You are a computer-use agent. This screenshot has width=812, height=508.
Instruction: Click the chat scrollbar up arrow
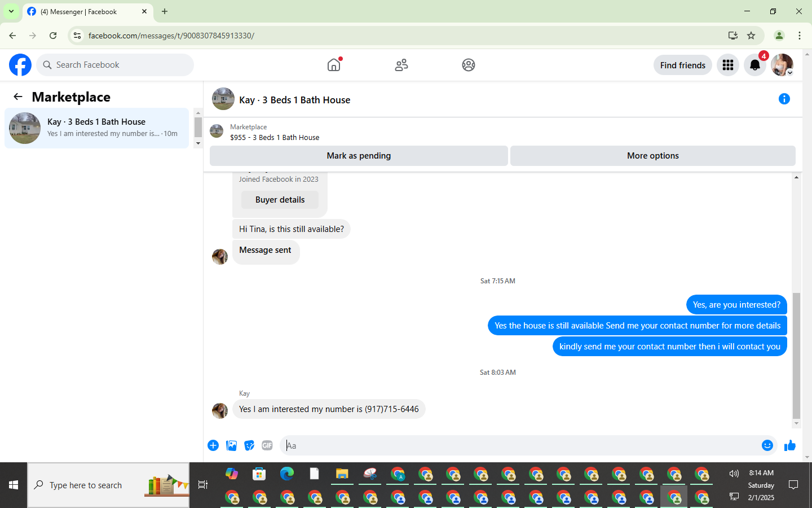[796, 177]
